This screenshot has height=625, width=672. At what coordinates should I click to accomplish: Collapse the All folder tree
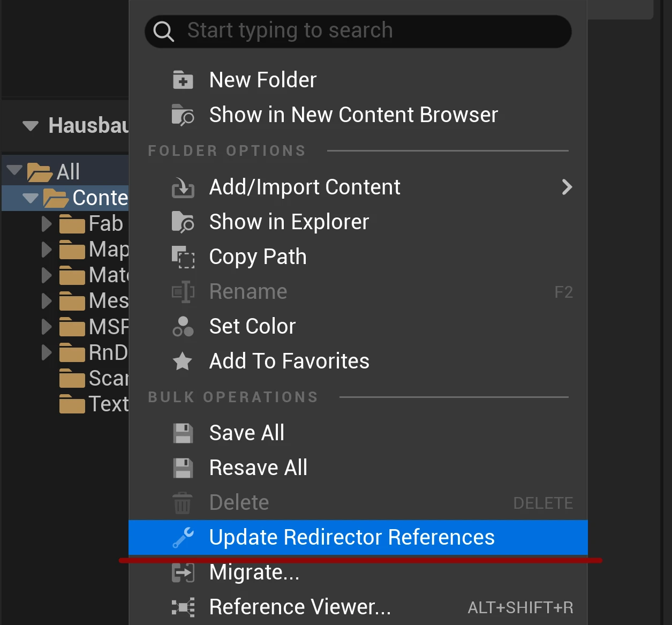click(x=13, y=170)
